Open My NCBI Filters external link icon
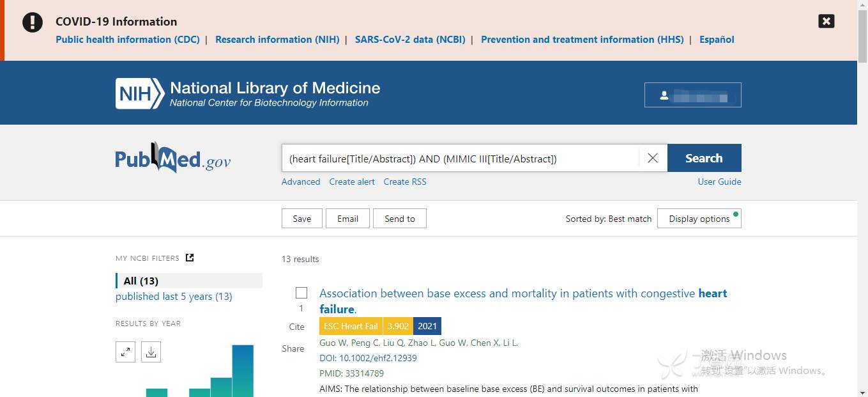The height and width of the screenshot is (397, 868). (190, 258)
